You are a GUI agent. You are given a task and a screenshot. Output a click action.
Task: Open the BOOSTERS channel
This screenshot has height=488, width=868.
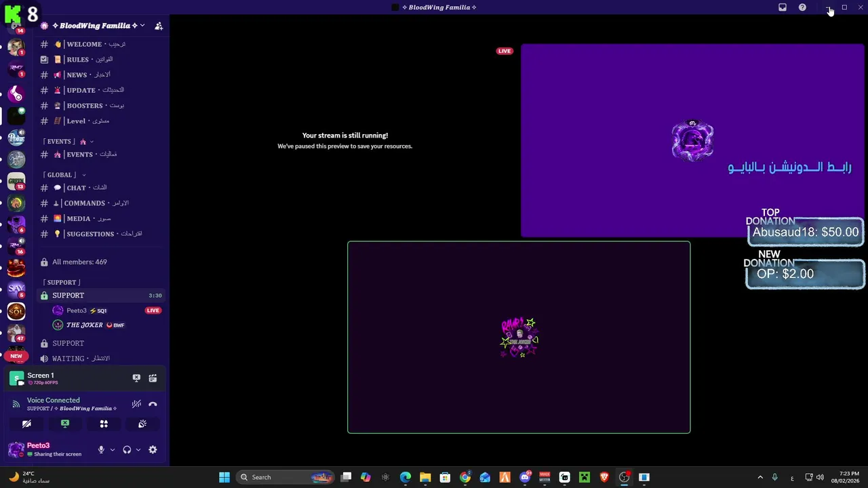click(102, 106)
